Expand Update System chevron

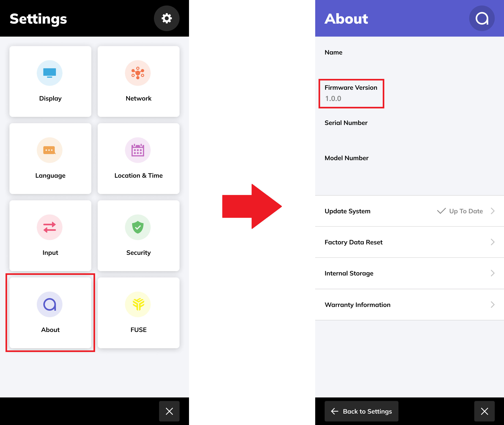coord(492,211)
